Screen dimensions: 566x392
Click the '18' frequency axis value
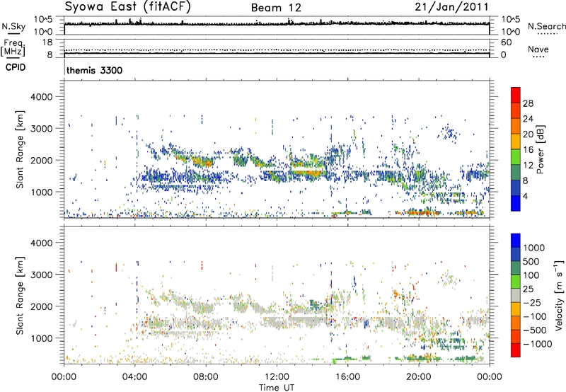coord(47,42)
